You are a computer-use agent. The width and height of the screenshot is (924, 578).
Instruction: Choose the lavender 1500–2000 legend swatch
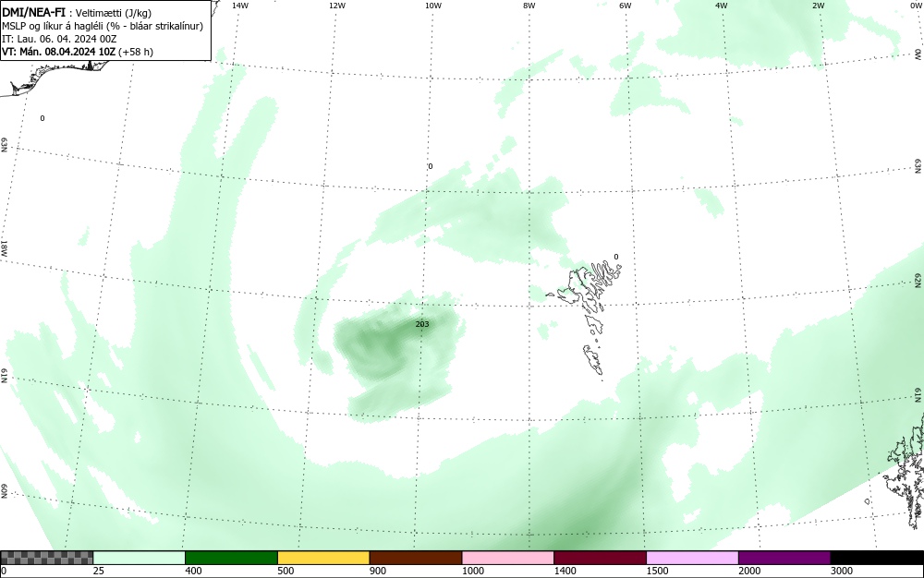[x=692, y=558]
